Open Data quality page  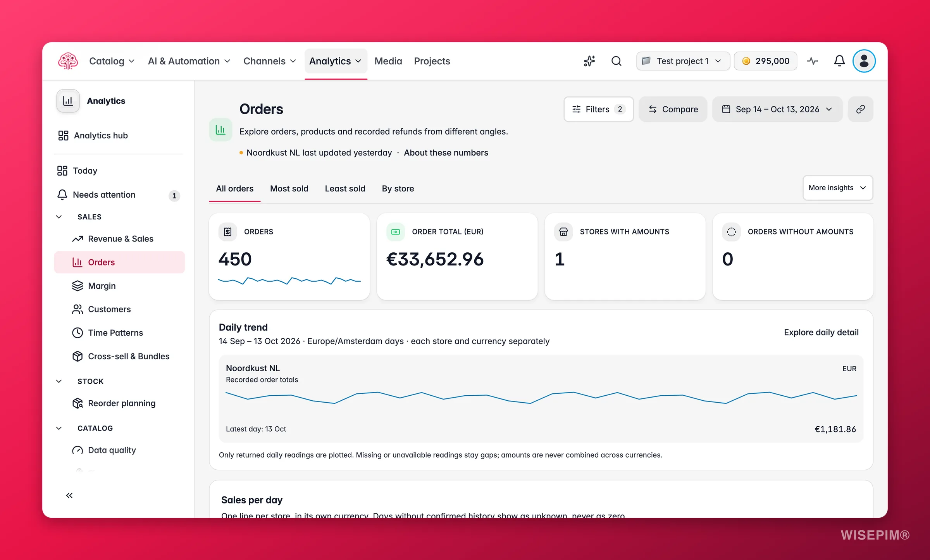tap(119, 450)
